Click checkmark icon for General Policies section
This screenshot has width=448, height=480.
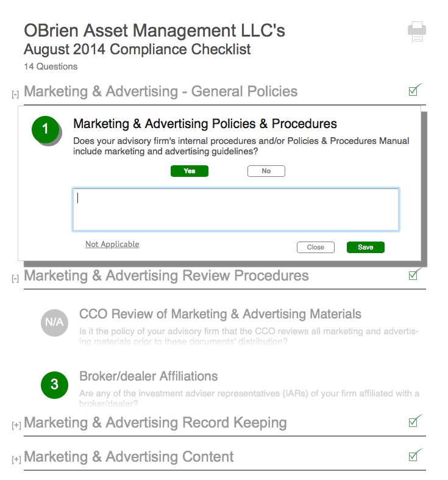(x=414, y=90)
